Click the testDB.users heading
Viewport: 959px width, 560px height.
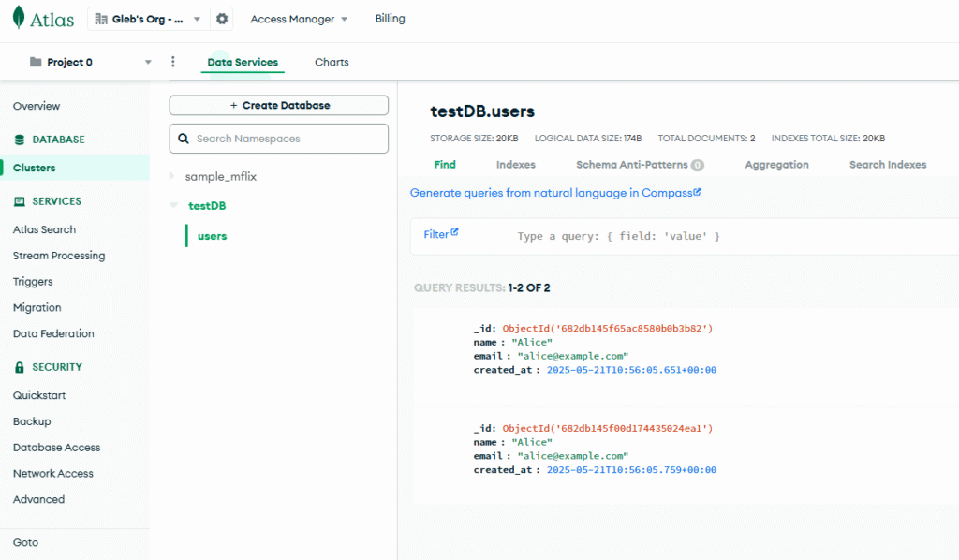pos(482,111)
